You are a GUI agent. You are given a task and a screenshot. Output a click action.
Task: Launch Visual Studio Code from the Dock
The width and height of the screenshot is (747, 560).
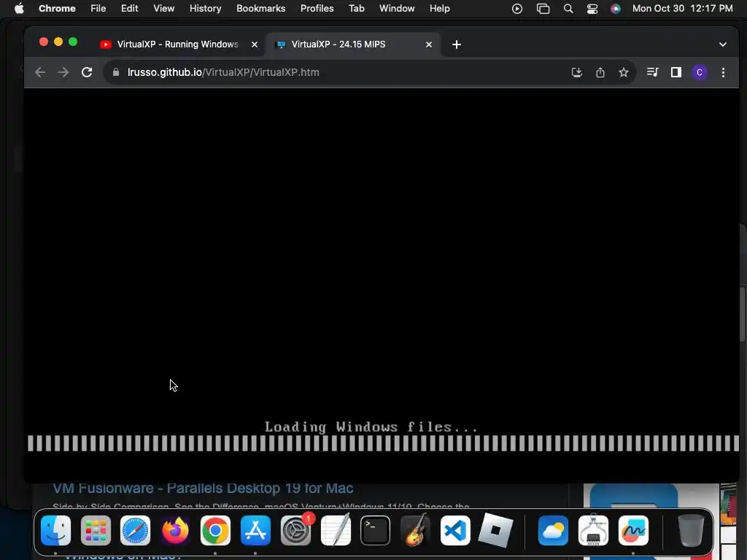[x=455, y=530]
